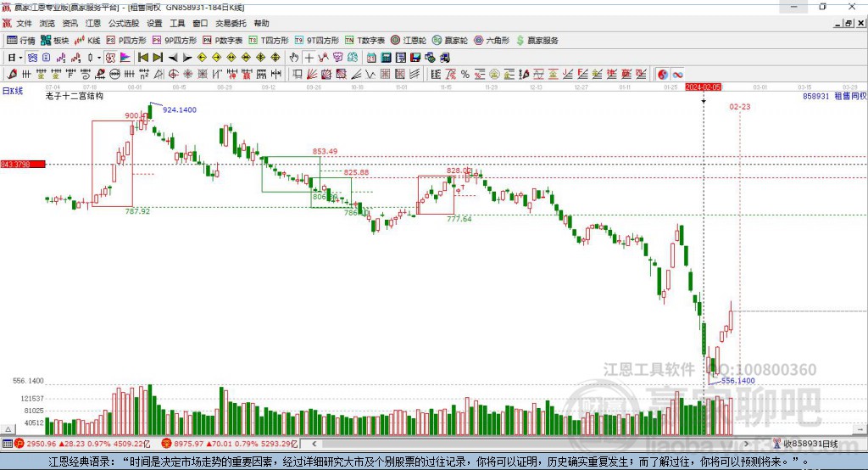The image size is (868, 470).
Task: Select the hand pan tool
Action: pos(294,58)
